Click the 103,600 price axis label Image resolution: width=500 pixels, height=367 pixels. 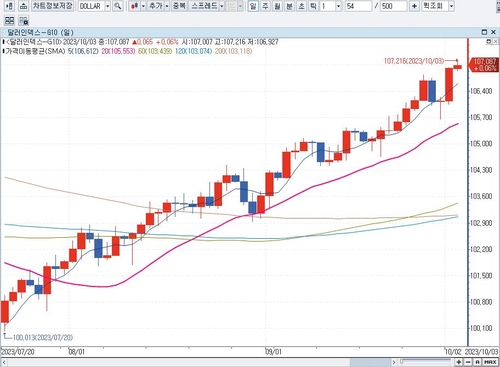[x=481, y=196]
